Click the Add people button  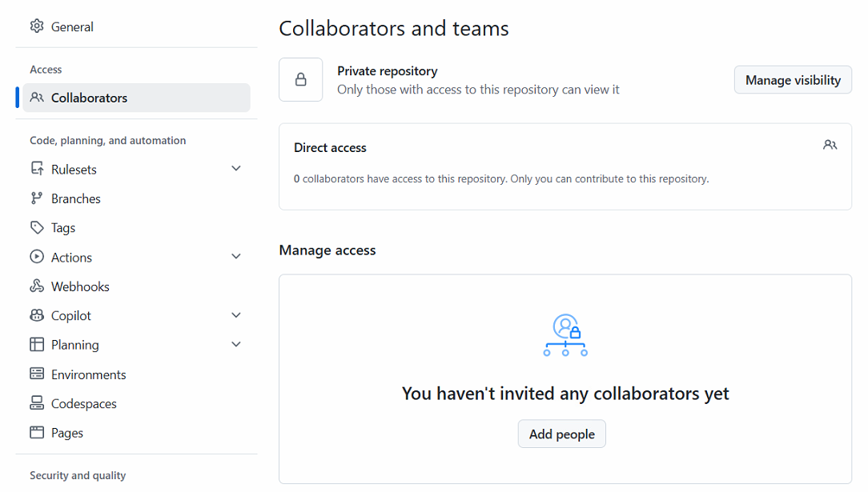click(562, 434)
